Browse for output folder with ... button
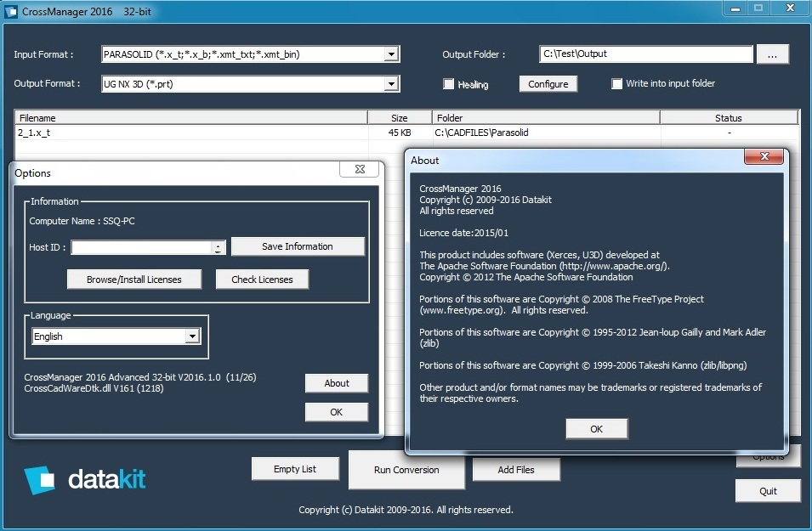This screenshot has height=531, width=812. (x=772, y=54)
